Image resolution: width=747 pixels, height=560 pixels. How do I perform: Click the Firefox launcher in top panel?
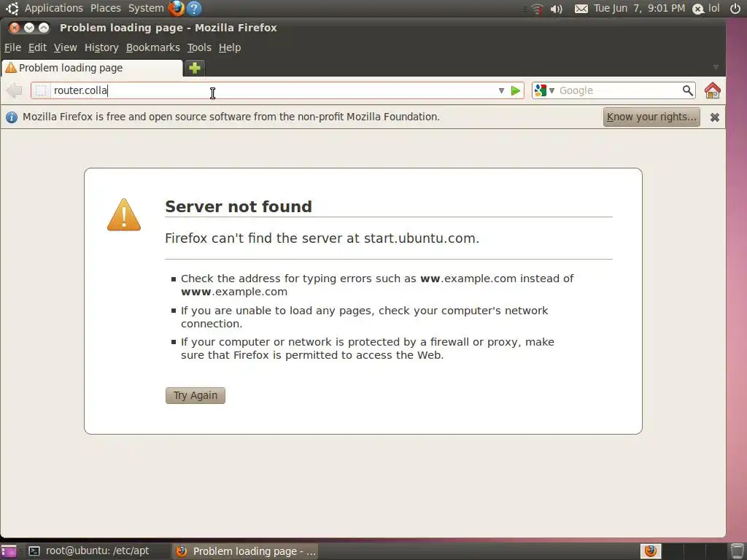click(x=177, y=8)
